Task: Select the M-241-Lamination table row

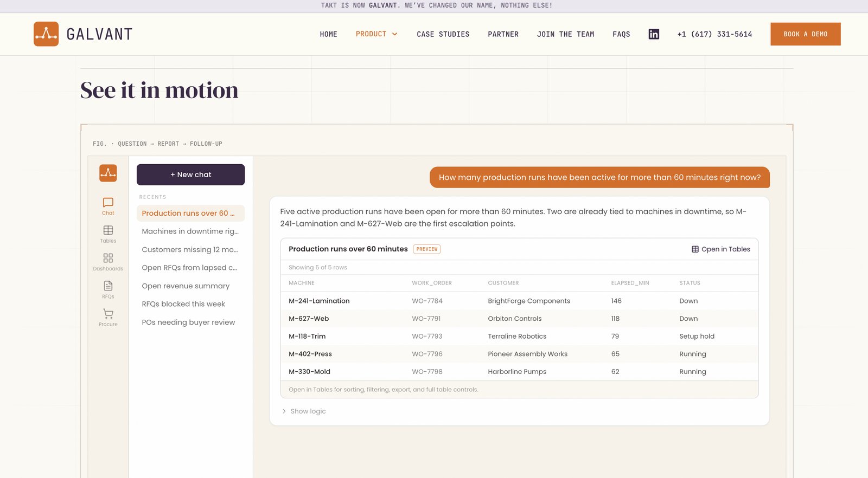Action: [519, 301]
